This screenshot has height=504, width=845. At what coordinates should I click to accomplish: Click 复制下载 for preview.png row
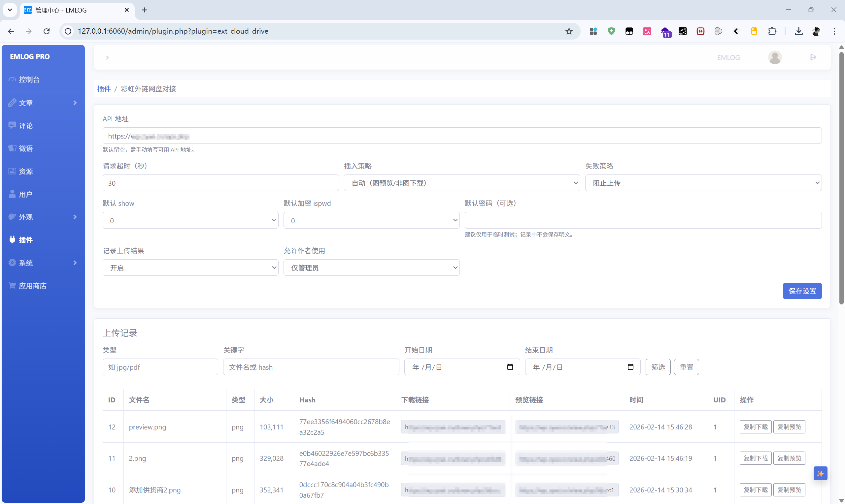(755, 427)
